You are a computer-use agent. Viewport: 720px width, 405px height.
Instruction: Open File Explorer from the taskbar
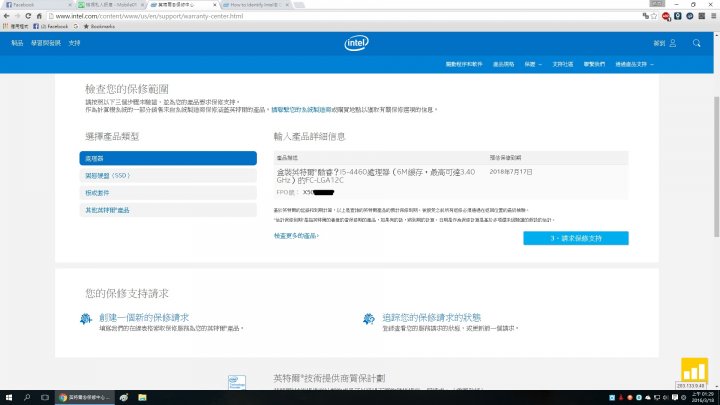coord(142,398)
